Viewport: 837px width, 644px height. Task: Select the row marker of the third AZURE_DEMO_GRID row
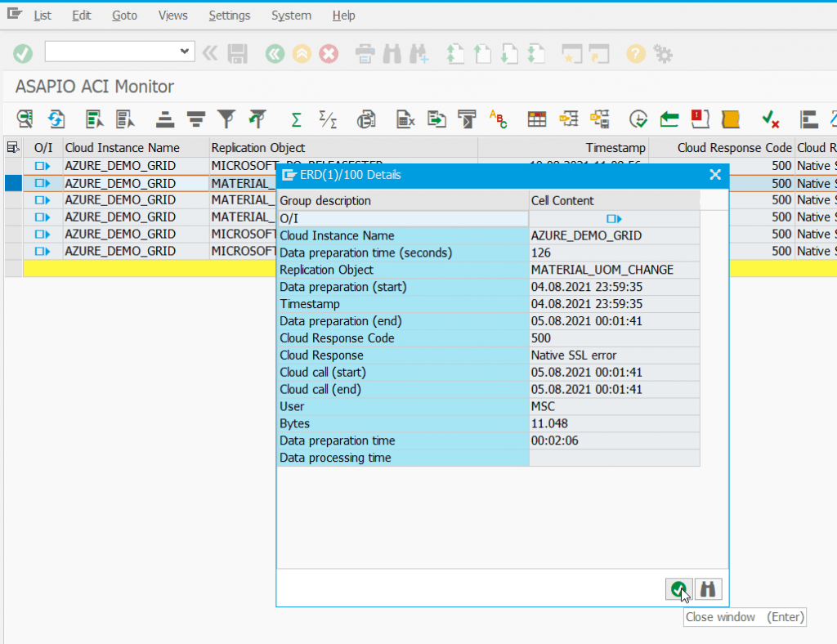[13, 200]
